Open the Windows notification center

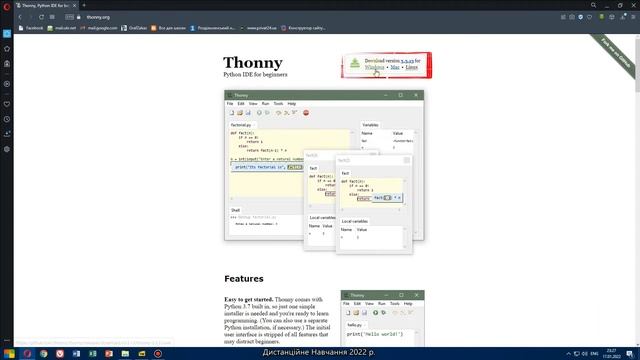[630, 353]
